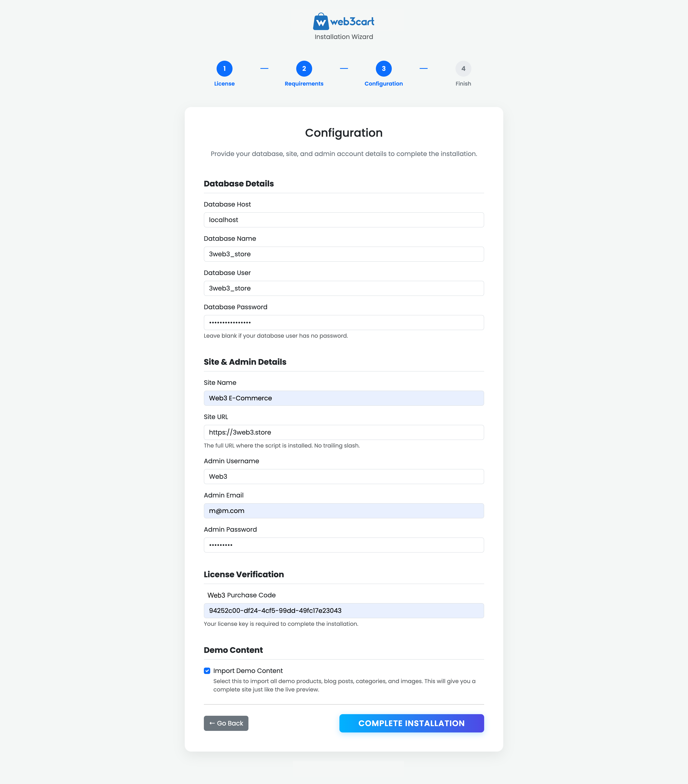Click step 4 Finish circle
Image resolution: width=688 pixels, height=784 pixels.
point(463,69)
